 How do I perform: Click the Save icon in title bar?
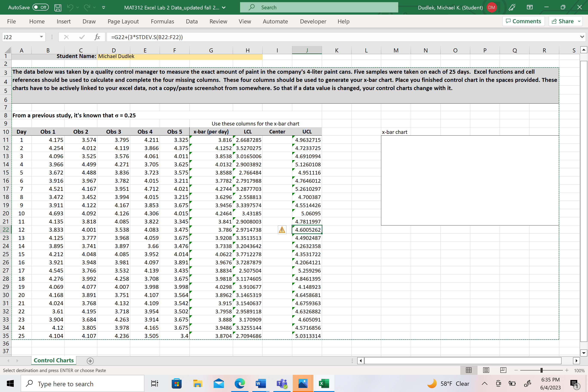pos(58,8)
